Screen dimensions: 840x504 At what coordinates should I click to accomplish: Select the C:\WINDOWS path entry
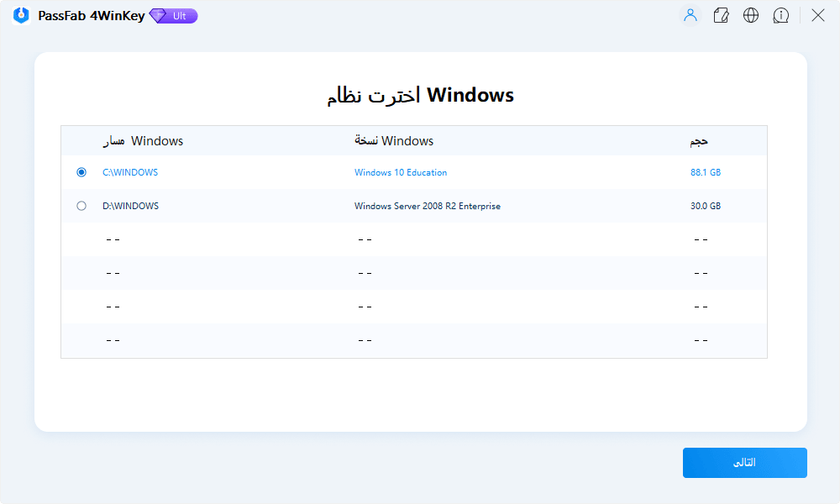point(131,171)
